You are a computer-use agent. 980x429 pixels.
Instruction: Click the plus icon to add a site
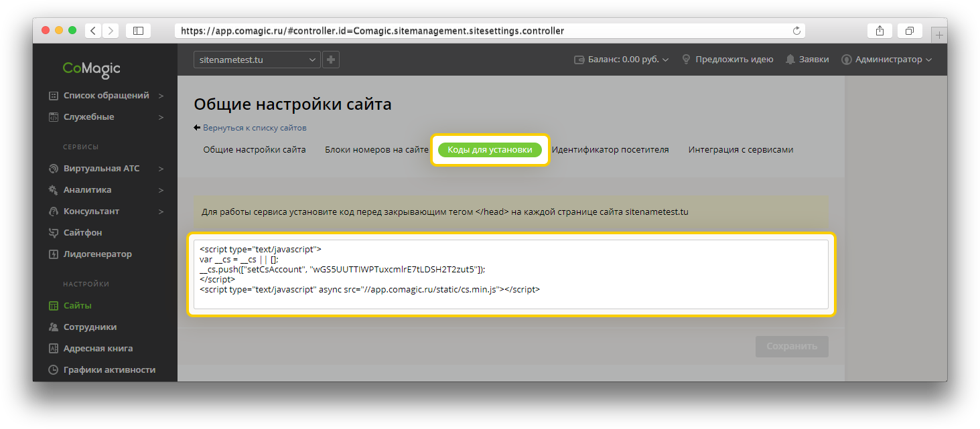coord(331,60)
